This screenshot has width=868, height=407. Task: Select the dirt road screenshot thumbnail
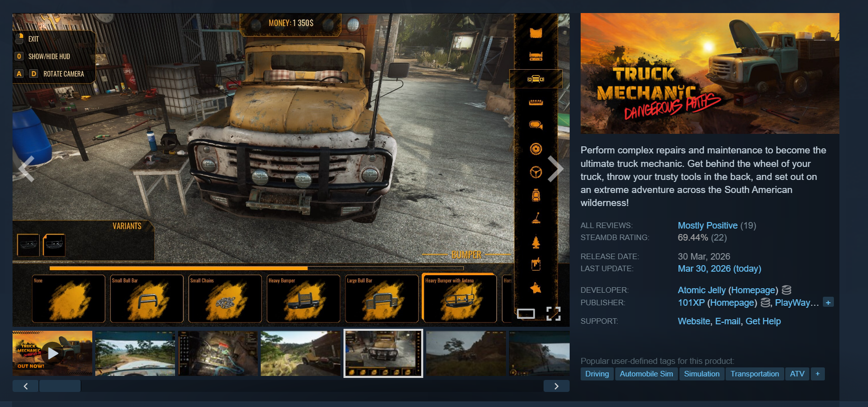coord(135,353)
